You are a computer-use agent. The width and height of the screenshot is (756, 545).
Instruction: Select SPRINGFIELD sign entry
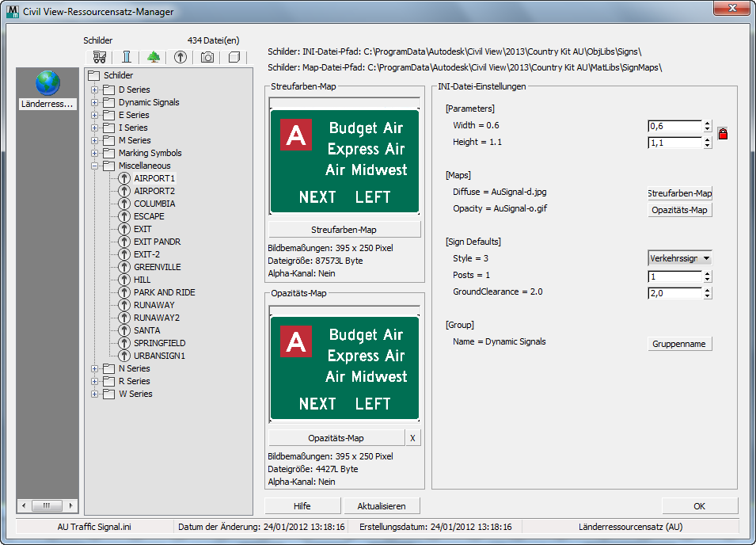coord(160,343)
